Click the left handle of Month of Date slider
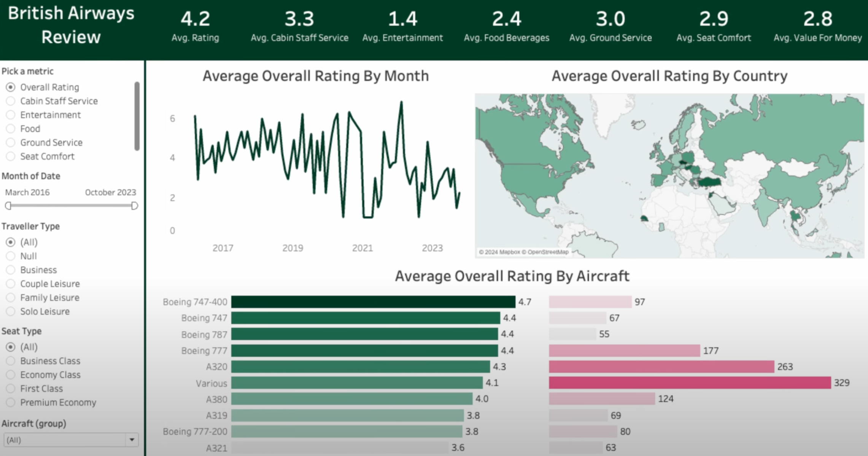This screenshot has height=456, width=868. [8, 206]
